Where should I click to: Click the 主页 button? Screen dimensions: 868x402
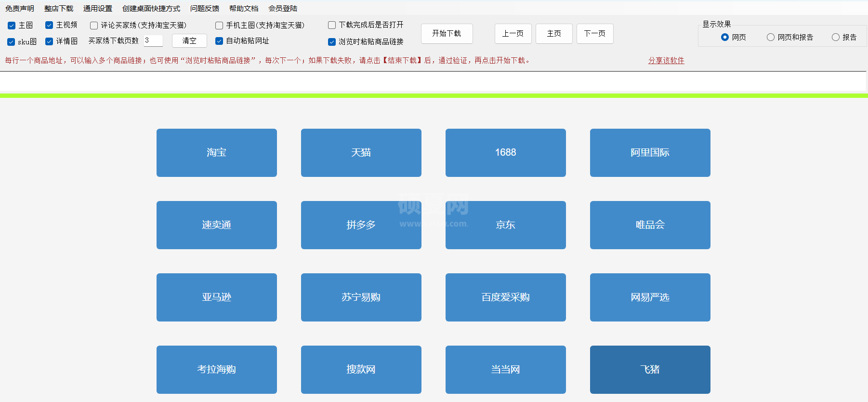tap(554, 34)
